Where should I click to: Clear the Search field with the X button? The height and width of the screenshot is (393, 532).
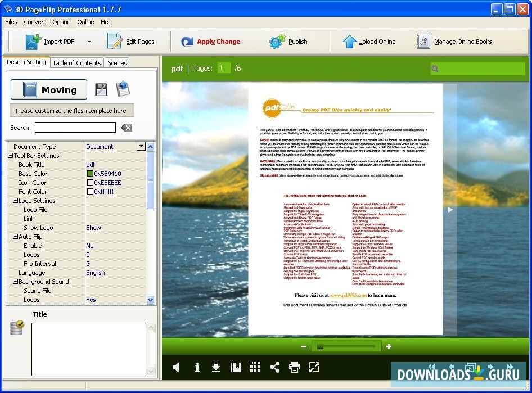pos(126,128)
